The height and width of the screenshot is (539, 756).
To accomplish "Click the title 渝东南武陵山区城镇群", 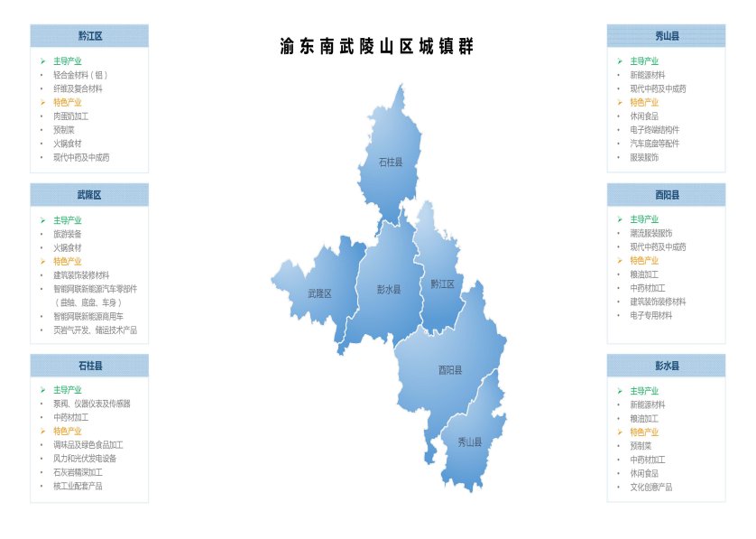I will [377, 47].
